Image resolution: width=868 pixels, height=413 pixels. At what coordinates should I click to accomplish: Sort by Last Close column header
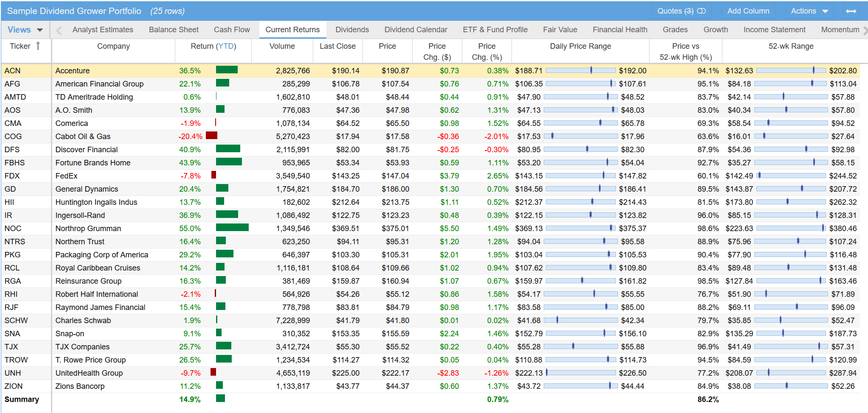(x=337, y=46)
